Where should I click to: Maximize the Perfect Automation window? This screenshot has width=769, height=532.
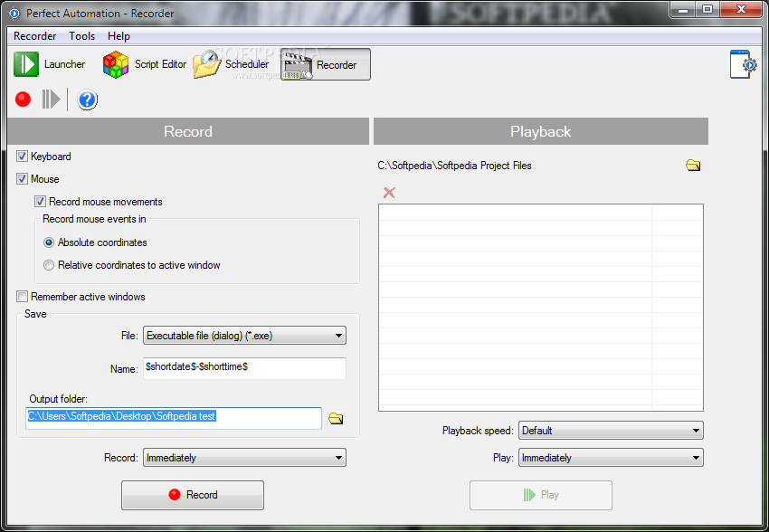coord(707,9)
